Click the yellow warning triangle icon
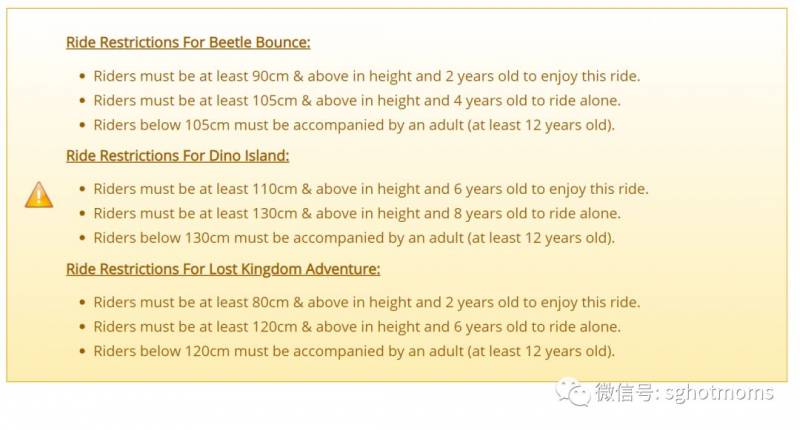 click(39, 194)
